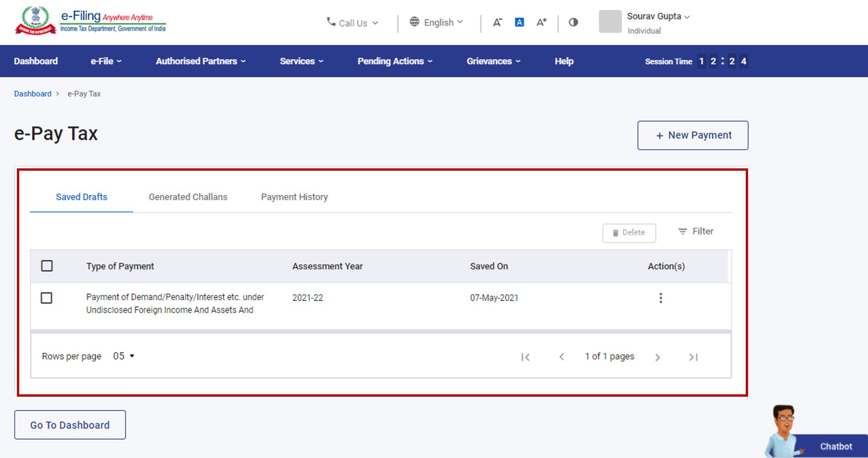Viewport: 868px width, 458px height.
Task: Open the Filter option with funnel icon
Action: (x=695, y=231)
